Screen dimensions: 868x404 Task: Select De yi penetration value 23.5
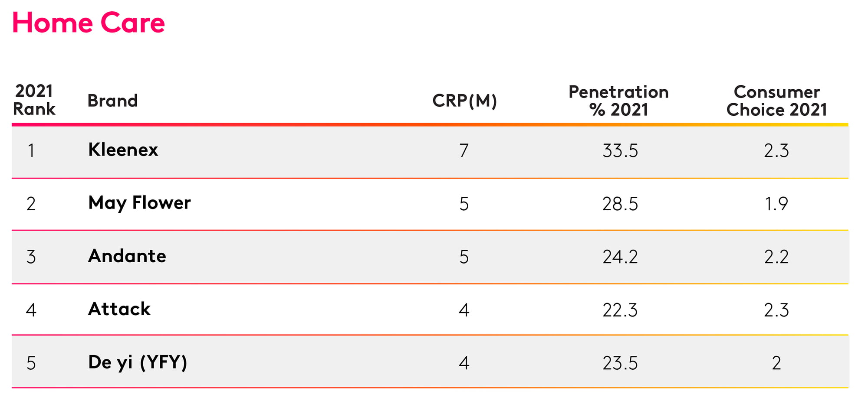620,363
